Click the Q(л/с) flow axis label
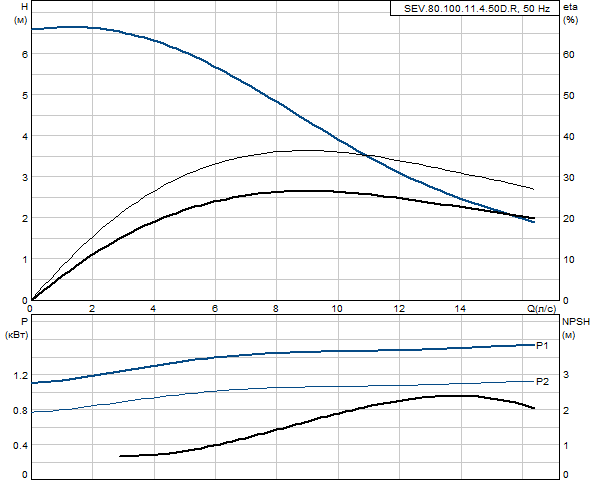This screenshot has width=592, height=480. point(541,309)
